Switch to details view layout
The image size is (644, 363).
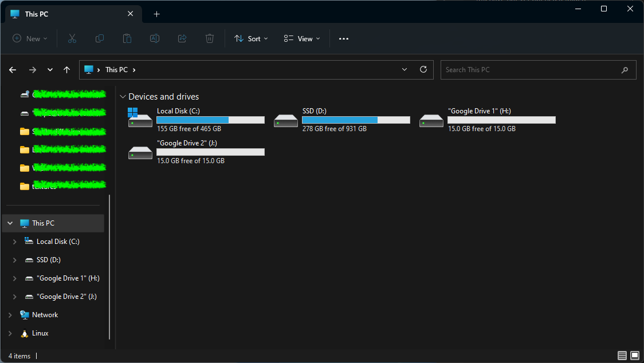pos(622,356)
